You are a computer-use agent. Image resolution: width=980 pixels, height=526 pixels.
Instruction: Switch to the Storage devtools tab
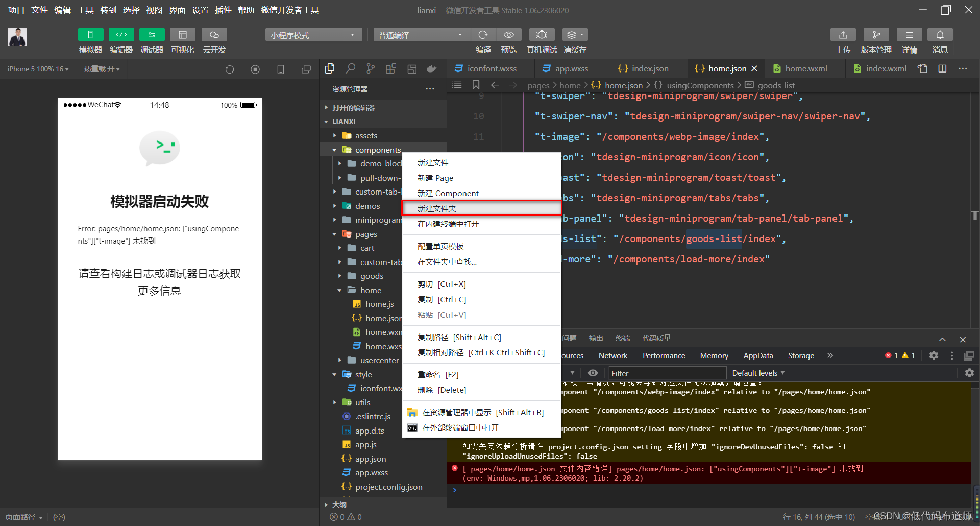(801, 356)
